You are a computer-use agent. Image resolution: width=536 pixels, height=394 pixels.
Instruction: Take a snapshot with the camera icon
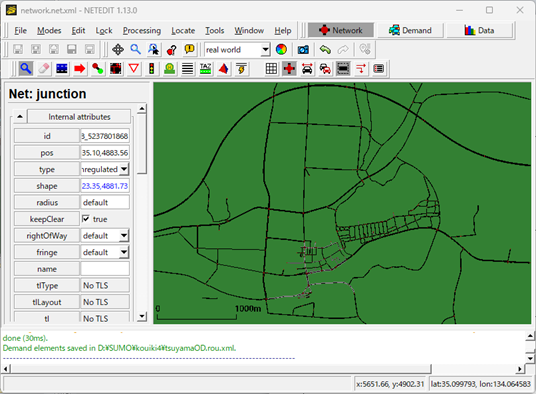point(303,50)
